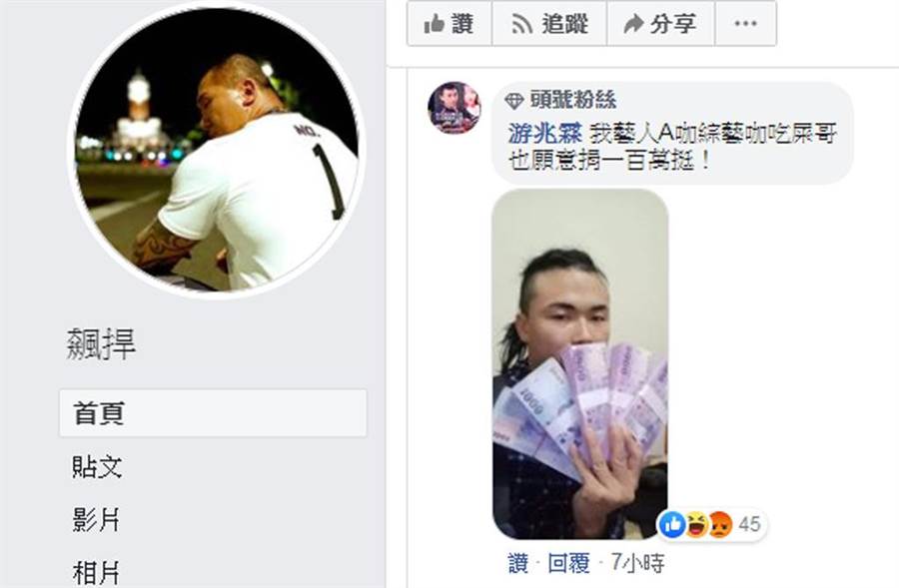Open the page's circular profile photo
Screen dimensions: 899x588
(217, 150)
